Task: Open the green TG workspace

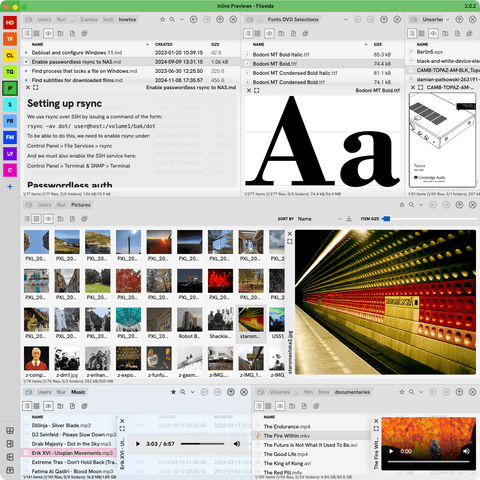Action: pos(10,72)
